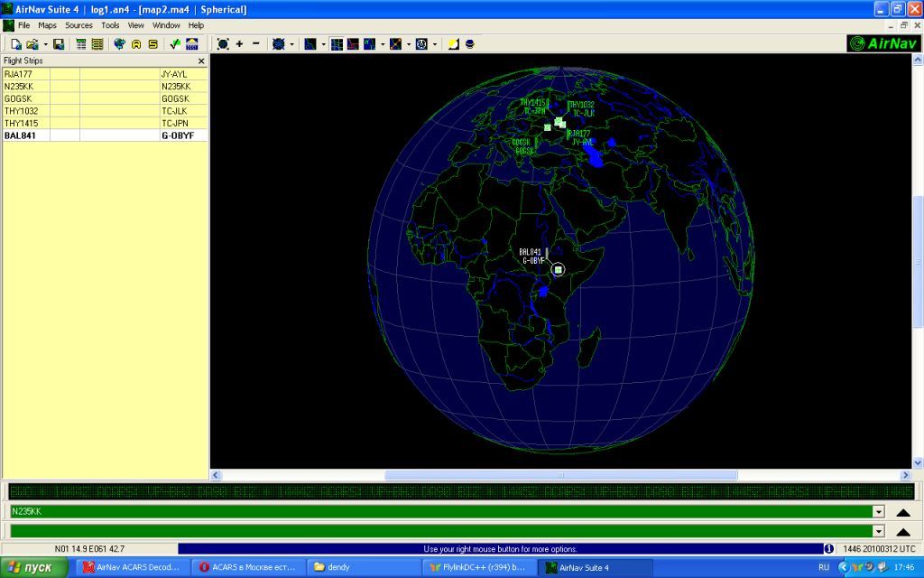
Task: Zoom in with the plus icon
Action: pyautogui.click(x=239, y=44)
